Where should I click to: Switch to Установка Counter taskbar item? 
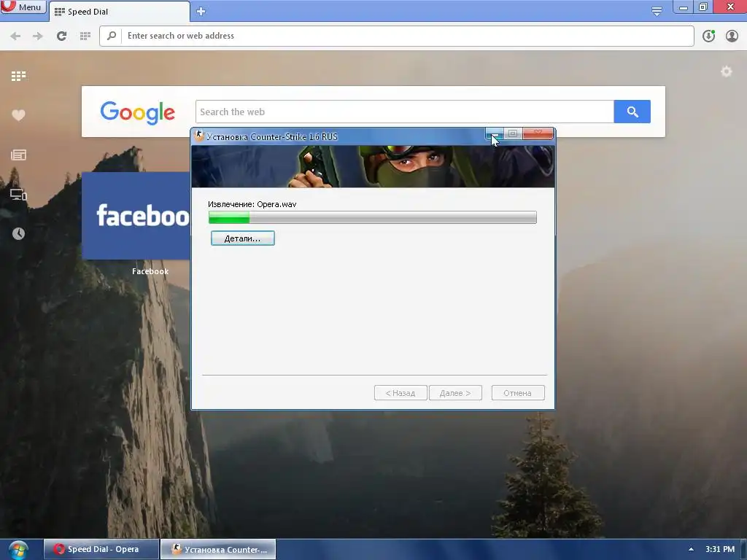click(x=218, y=549)
